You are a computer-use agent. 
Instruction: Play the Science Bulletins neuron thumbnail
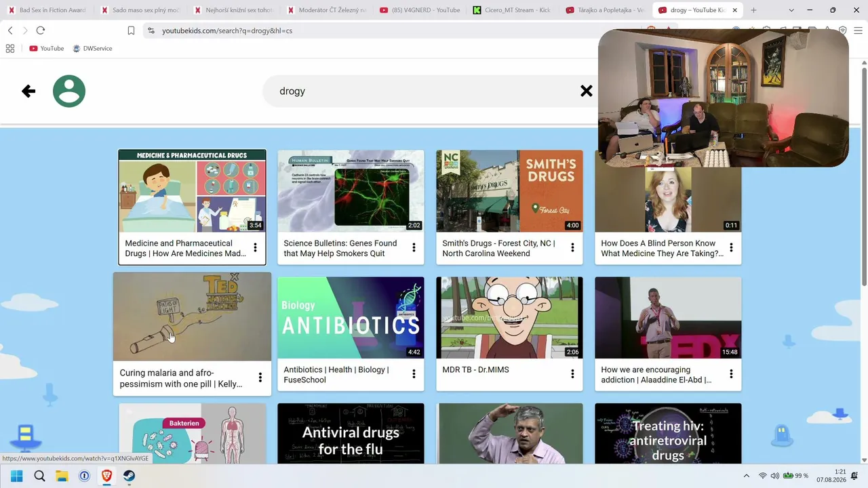351,191
